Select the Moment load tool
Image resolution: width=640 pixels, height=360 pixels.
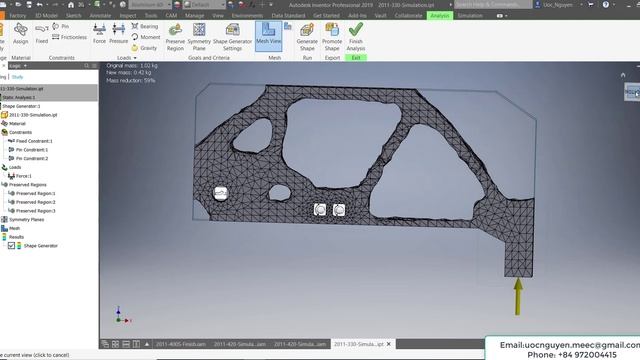tap(146, 37)
